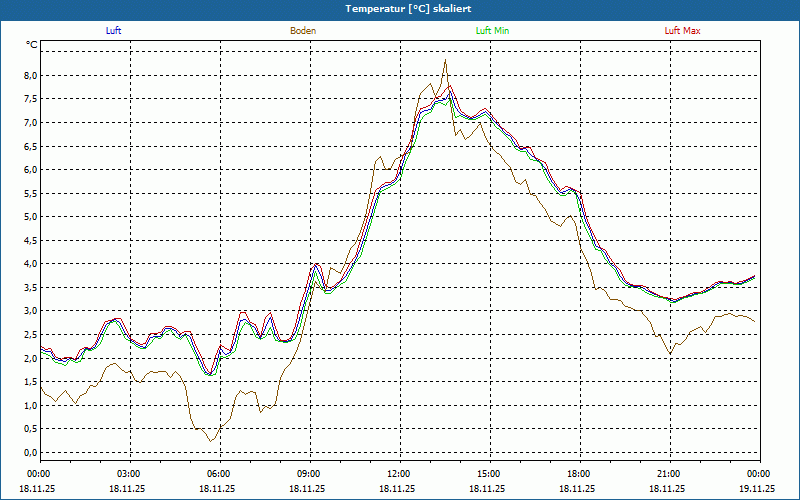Toggle the Luft Max legend entry
This screenshot has width=800, height=500.
coord(682,31)
